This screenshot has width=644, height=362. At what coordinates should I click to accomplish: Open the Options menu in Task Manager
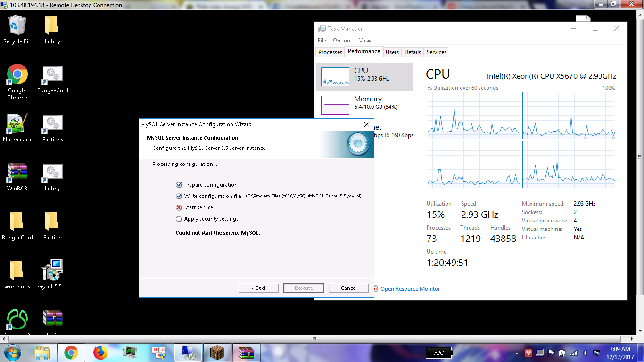coord(343,41)
